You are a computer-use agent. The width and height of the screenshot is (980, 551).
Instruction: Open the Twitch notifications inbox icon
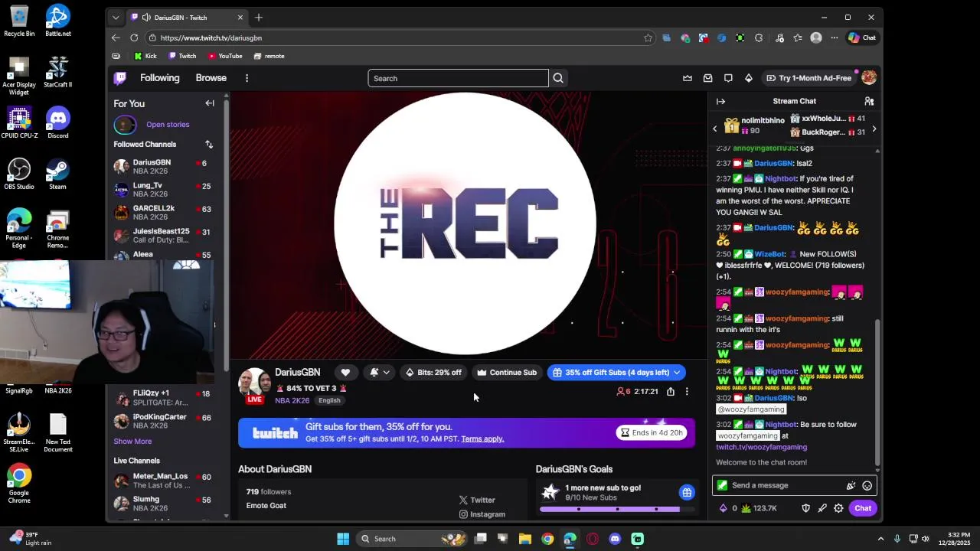[x=708, y=78]
